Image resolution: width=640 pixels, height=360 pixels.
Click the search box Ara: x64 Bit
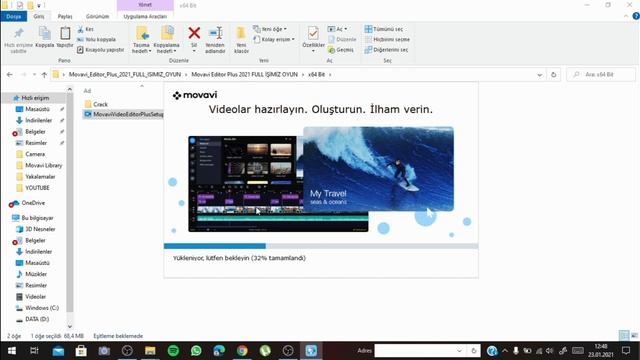pos(601,75)
